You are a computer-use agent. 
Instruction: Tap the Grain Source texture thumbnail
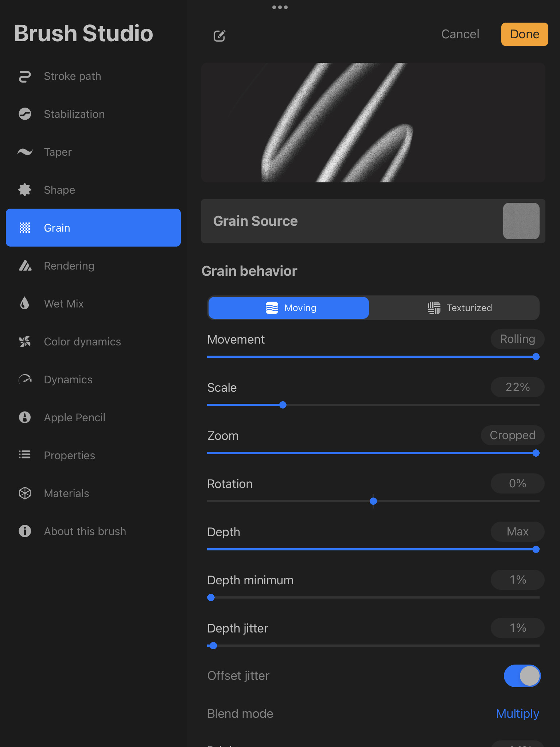click(x=521, y=221)
